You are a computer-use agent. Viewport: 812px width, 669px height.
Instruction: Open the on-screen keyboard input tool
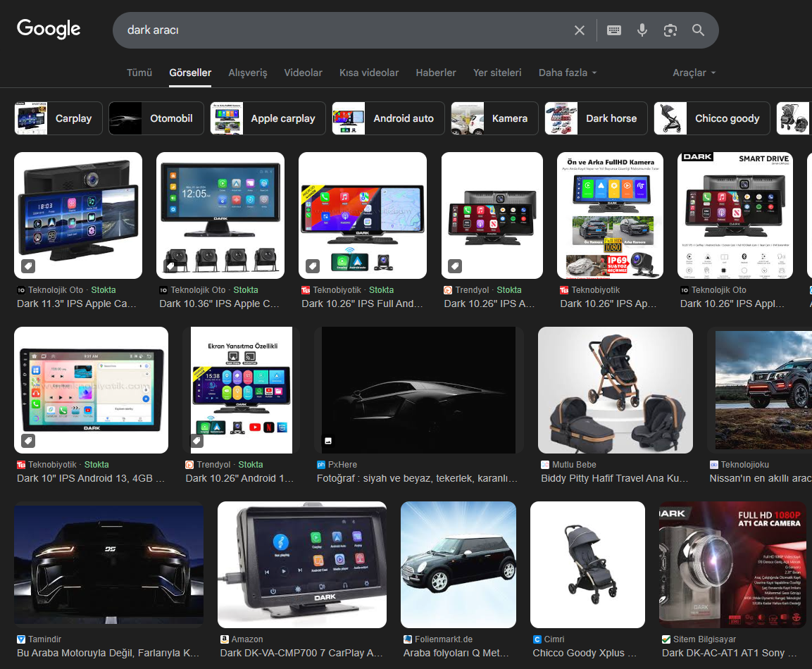(614, 30)
